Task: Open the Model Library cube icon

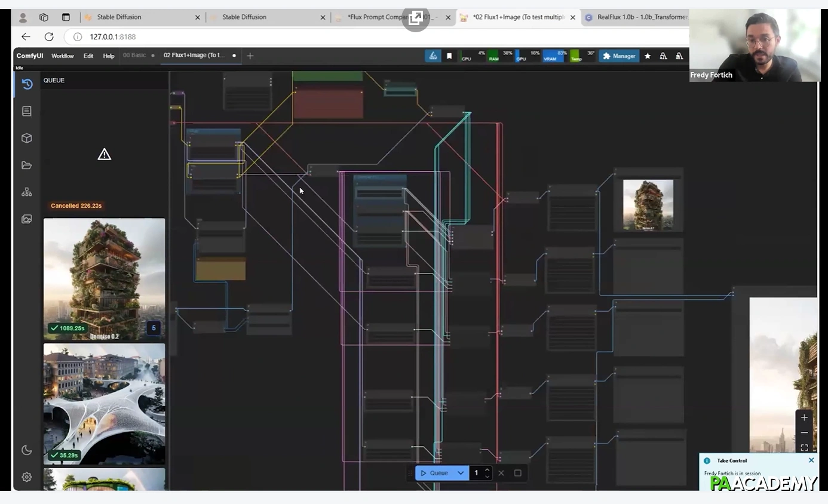Action: (26, 138)
